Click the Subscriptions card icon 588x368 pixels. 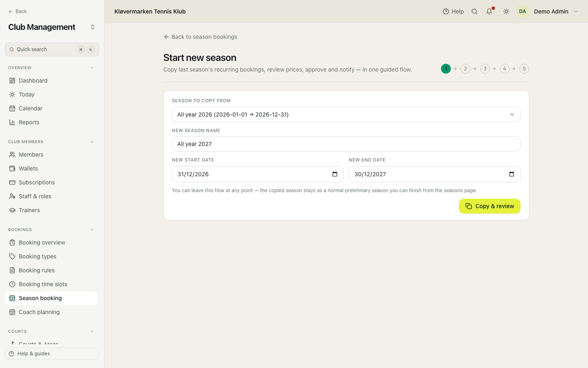[12, 182]
